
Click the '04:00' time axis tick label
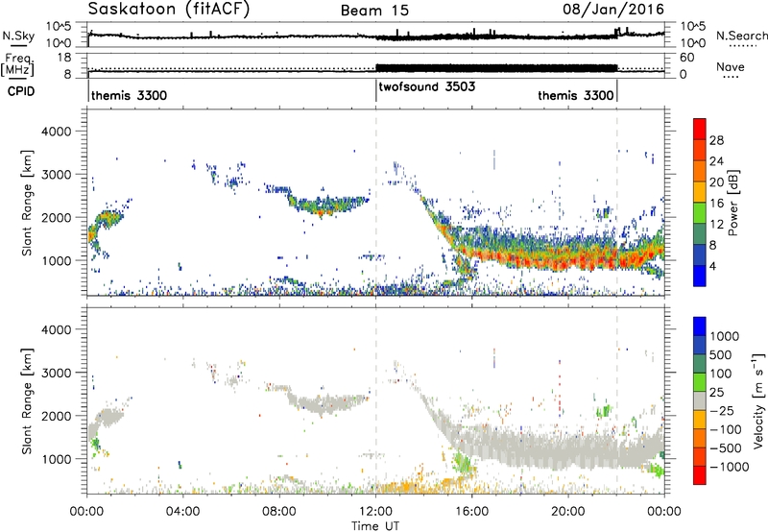coord(183,512)
